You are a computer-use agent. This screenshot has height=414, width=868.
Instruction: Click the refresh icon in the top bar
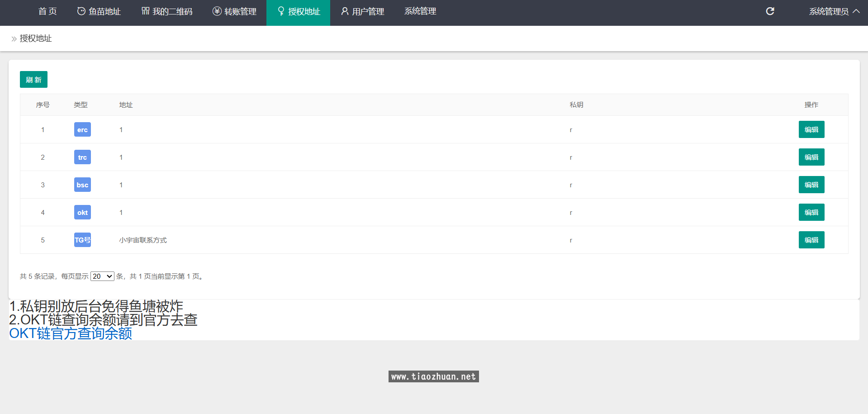[770, 11]
